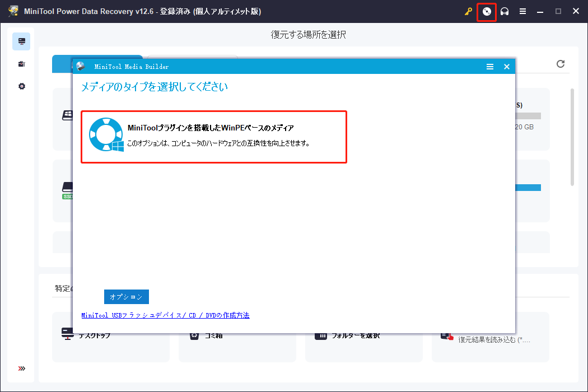Viewport: 588px width, 392px height.
Task: Open the bootable media builder icon
Action: click(486, 12)
